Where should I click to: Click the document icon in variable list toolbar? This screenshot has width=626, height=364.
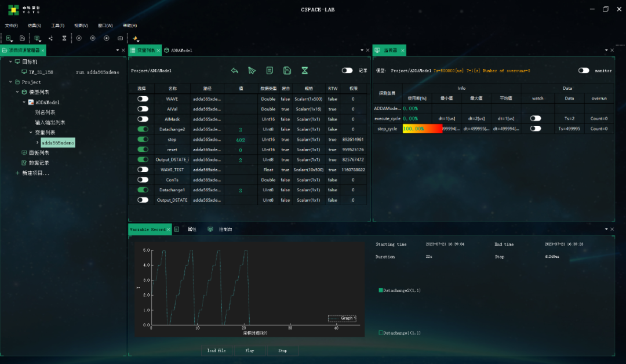tap(270, 71)
